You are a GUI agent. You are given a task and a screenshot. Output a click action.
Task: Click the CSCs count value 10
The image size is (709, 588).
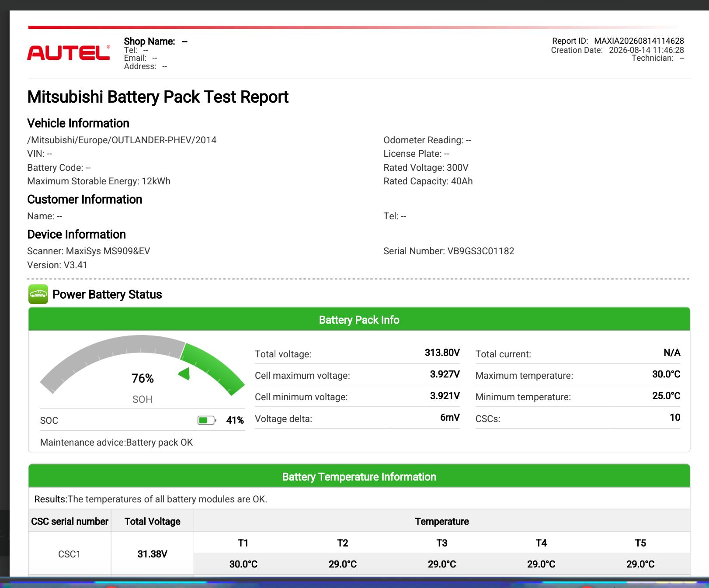(x=675, y=417)
